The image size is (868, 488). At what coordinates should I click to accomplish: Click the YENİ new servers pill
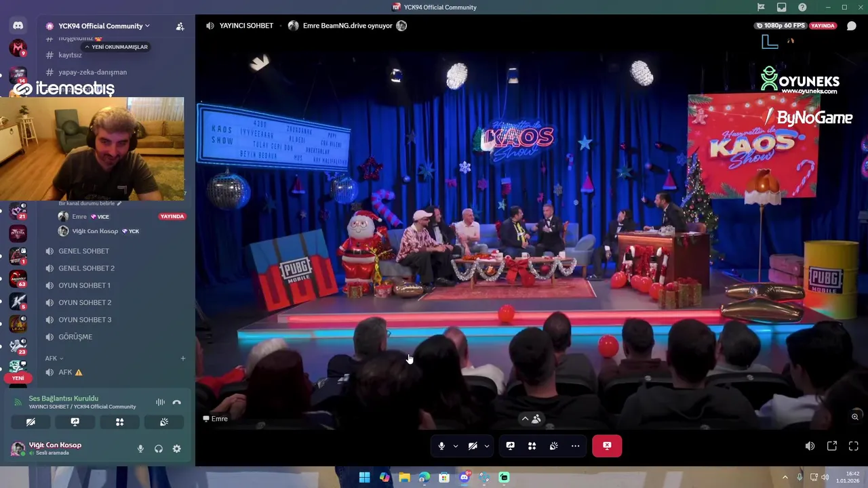18,378
